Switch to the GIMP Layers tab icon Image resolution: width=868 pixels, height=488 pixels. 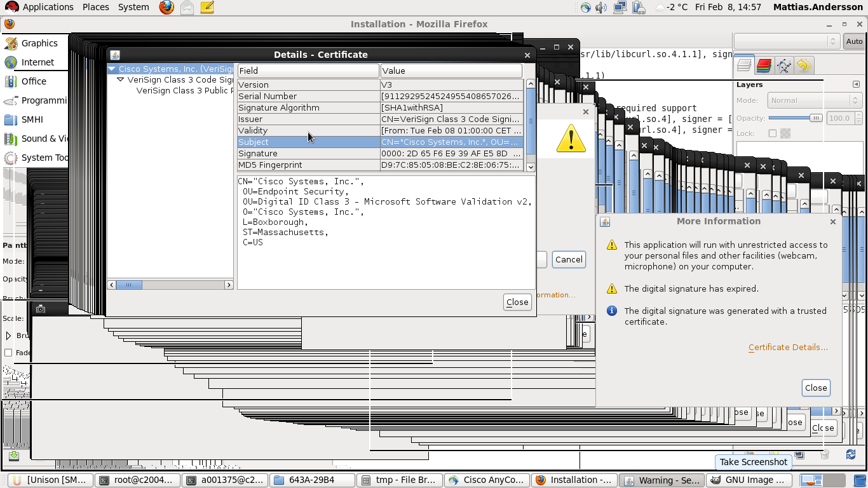point(744,65)
